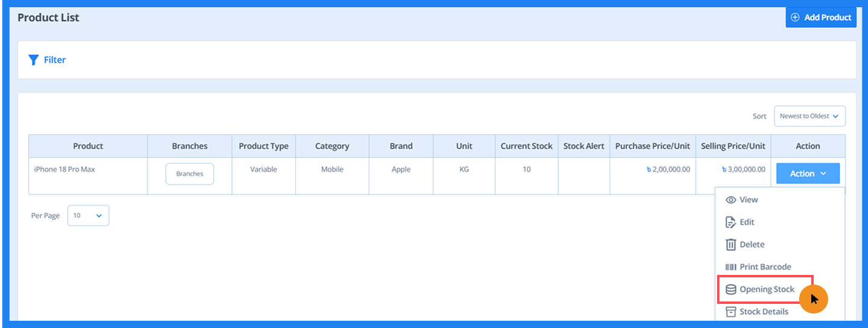Click the Edit pencil-document icon
The width and height of the screenshot is (868, 328).
tap(730, 222)
